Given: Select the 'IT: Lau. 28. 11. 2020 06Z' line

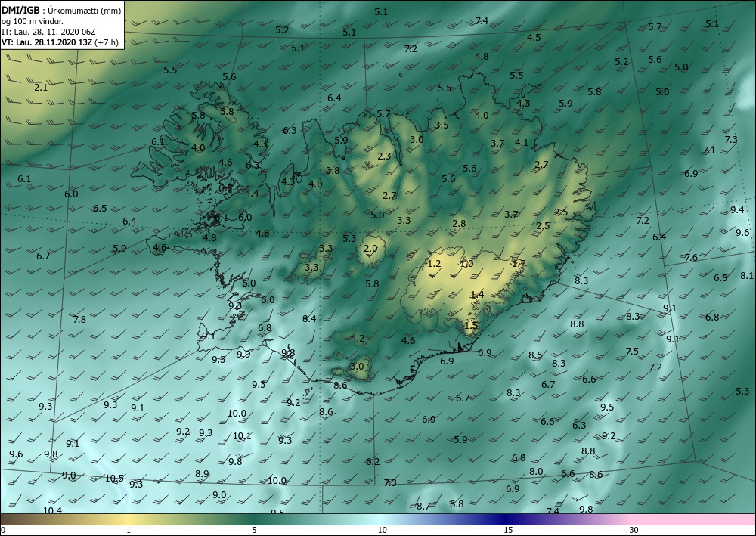Looking at the screenshot, I should click(x=48, y=32).
